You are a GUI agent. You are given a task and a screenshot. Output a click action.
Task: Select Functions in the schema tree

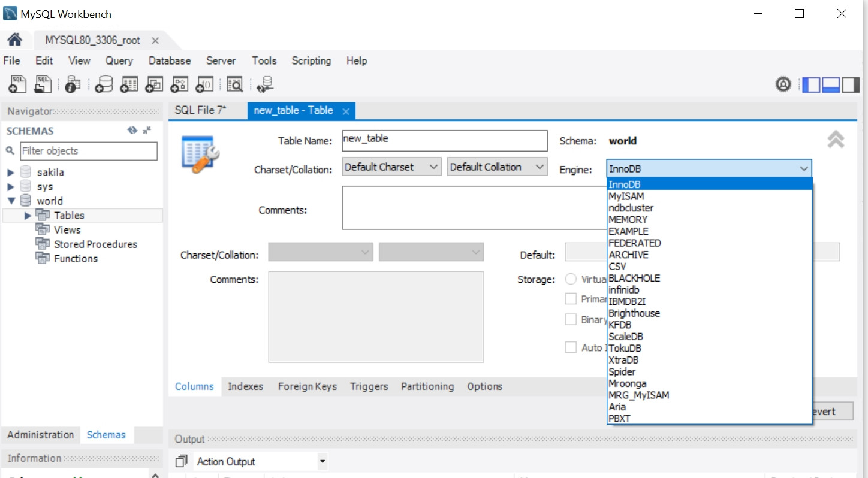76,259
